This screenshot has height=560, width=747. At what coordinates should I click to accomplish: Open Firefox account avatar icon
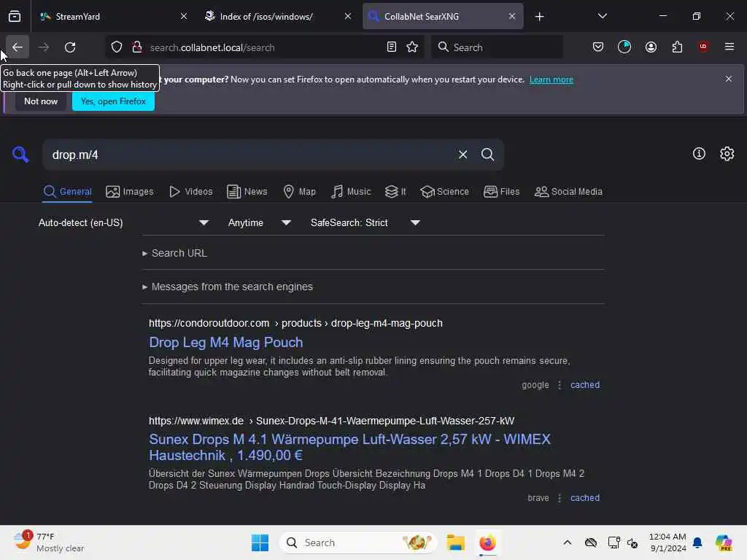click(x=651, y=47)
